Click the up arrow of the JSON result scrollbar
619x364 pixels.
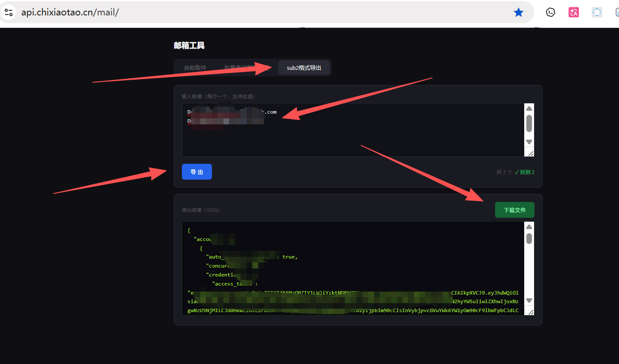click(x=529, y=227)
